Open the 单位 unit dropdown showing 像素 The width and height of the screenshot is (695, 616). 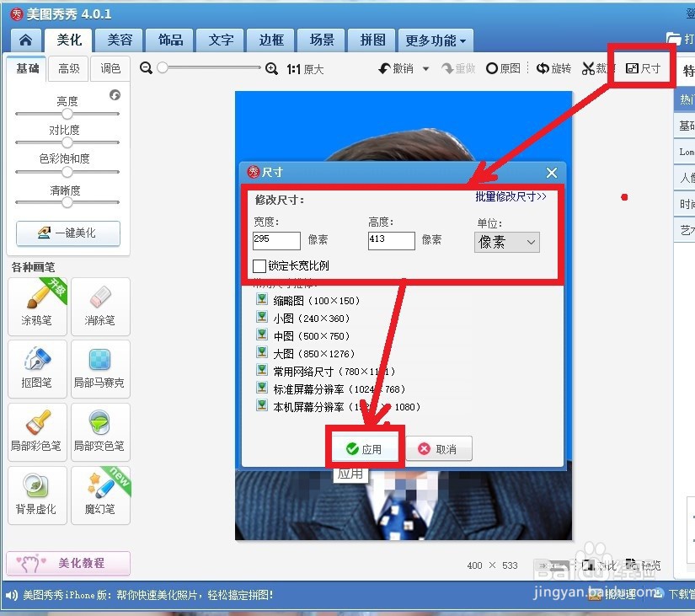pos(505,242)
